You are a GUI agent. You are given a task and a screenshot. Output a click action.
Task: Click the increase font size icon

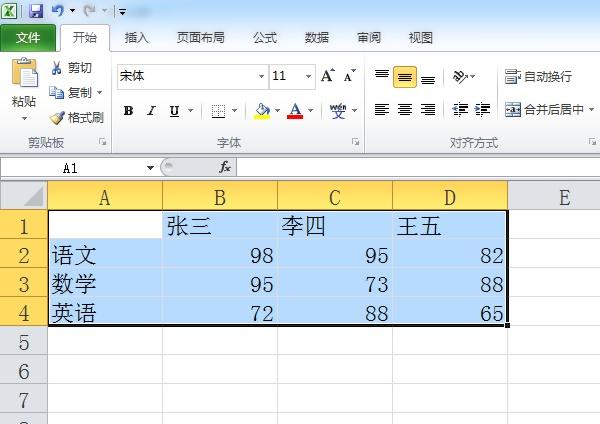[328, 75]
